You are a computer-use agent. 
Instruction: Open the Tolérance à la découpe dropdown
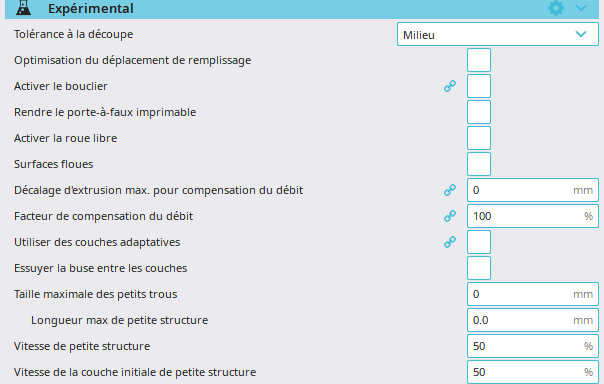point(498,34)
